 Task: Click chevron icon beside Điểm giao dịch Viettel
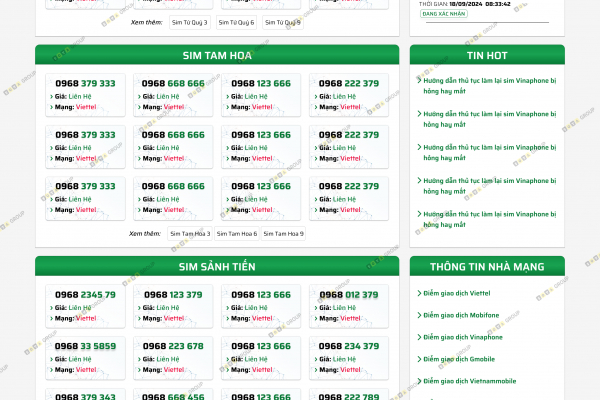point(419,293)
